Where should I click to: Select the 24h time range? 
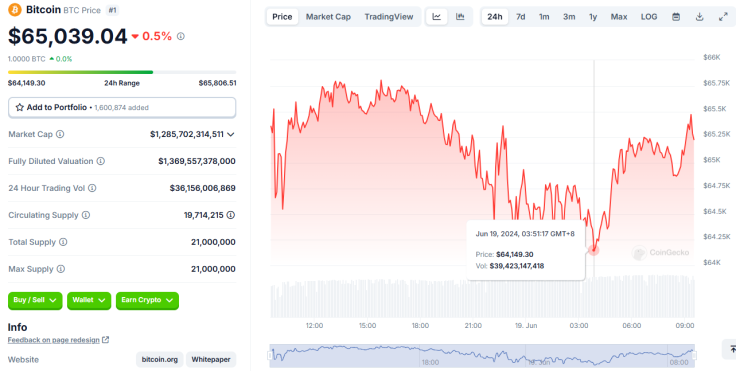coord(495,17)
